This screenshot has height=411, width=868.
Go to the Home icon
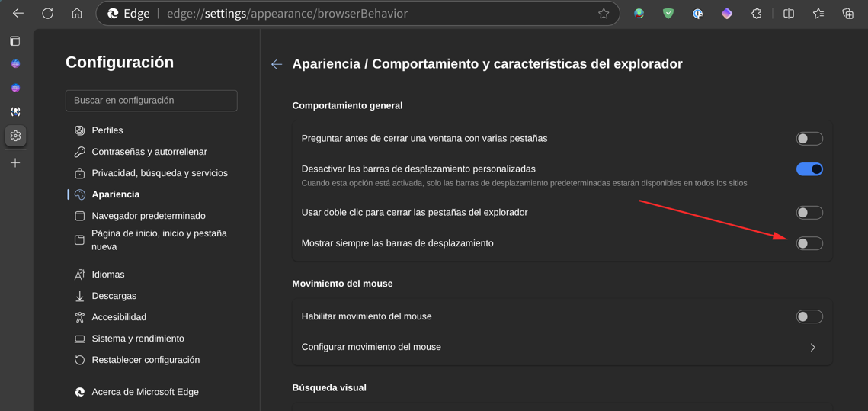[x=77, y=13]
